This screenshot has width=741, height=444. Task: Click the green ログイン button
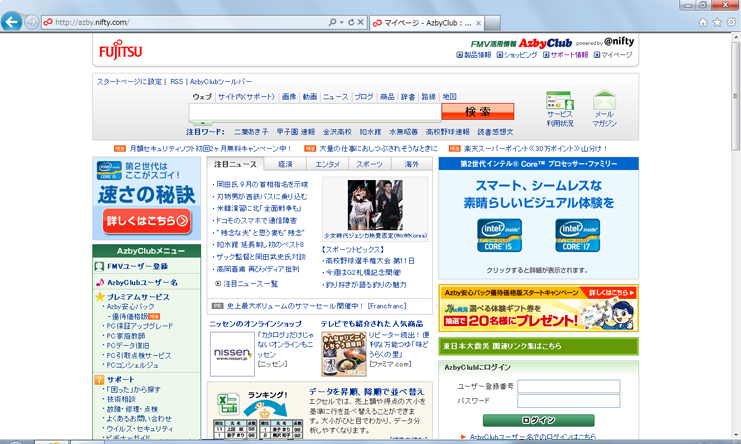click(x=538, y=420)
